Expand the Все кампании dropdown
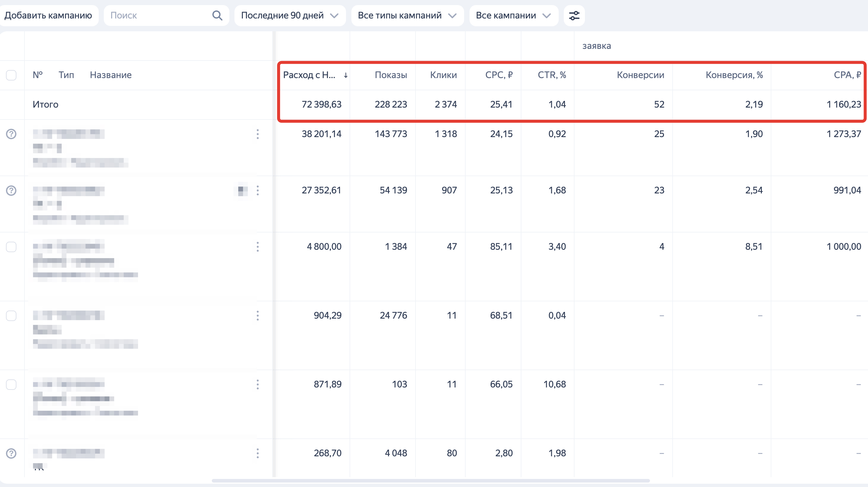 point(513,15)
